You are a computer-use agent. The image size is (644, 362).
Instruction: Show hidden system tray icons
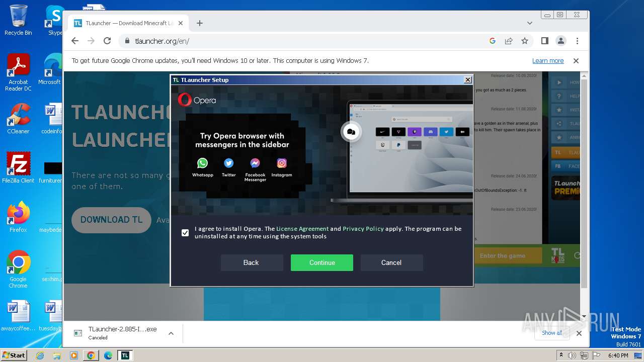561,355
